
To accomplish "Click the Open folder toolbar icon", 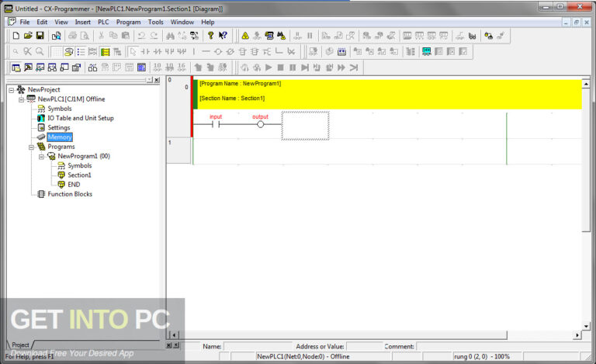I will tap(28, 36).
